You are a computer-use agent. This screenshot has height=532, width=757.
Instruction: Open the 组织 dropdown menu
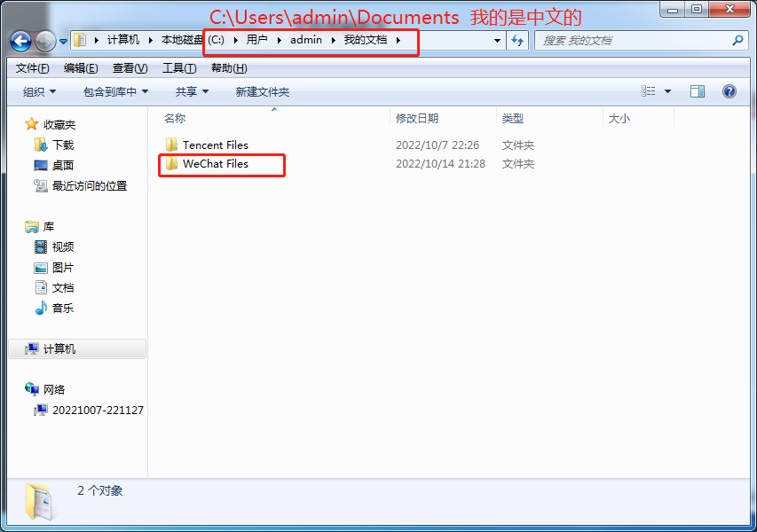pos(40,91)
